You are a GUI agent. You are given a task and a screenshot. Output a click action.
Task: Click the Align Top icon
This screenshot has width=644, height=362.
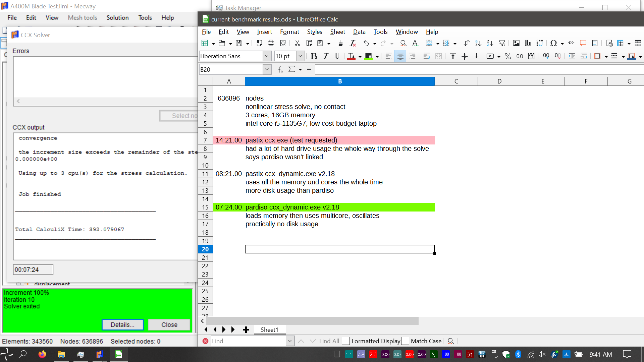(453, 56)
